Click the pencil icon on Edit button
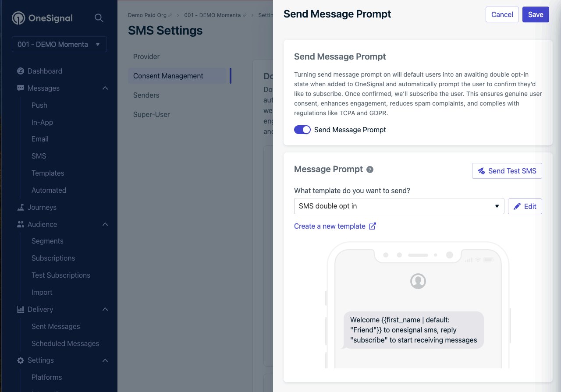The width and height of the screenshot is (561, 392). click(x=518, y=206)
